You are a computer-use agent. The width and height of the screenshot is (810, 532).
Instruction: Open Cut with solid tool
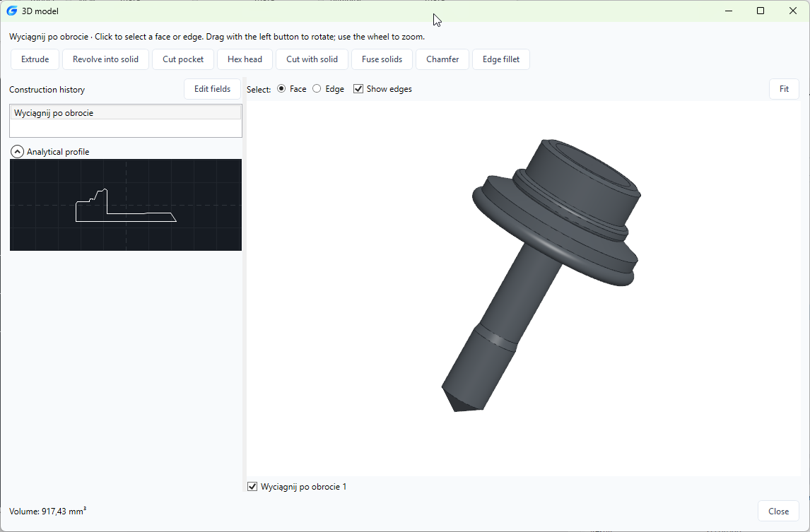312,59
